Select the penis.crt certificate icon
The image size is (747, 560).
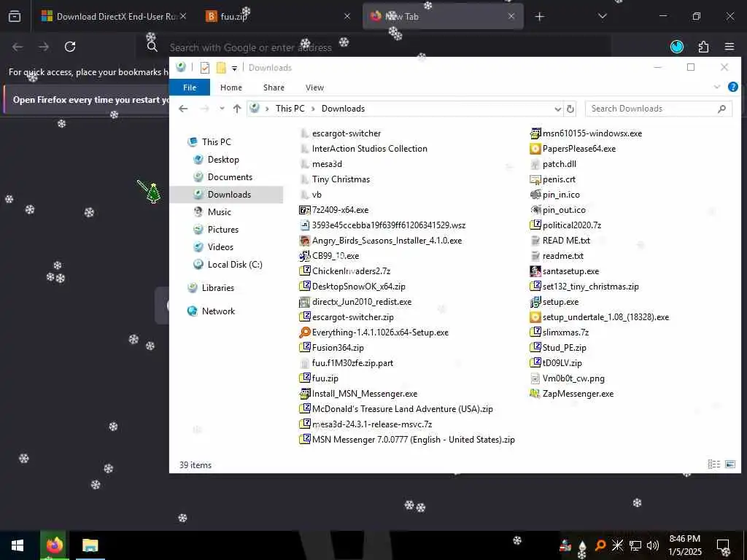pos(535,179)
